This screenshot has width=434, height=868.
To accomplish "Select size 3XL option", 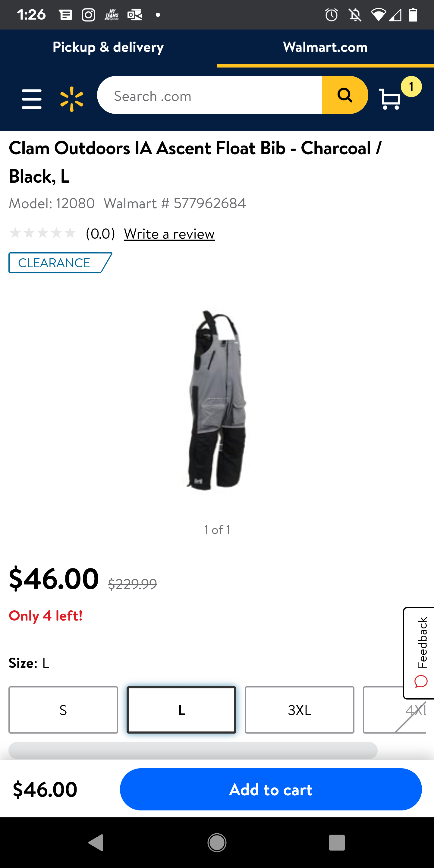I will tap(299, 710).
